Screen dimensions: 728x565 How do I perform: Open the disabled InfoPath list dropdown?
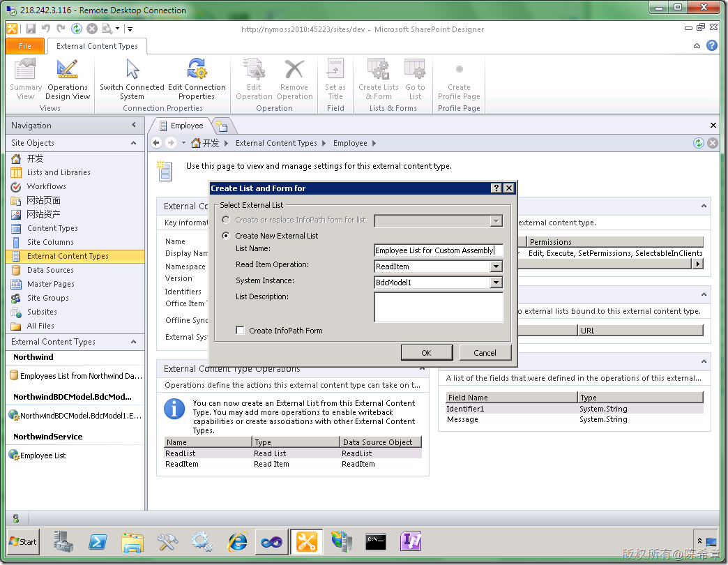496,221
